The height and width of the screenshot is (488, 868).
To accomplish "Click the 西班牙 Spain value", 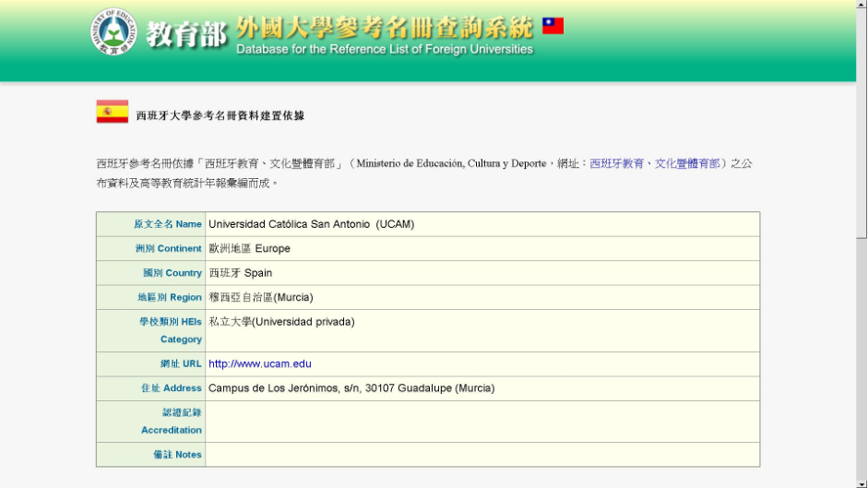I will click(x=240, y=273).
